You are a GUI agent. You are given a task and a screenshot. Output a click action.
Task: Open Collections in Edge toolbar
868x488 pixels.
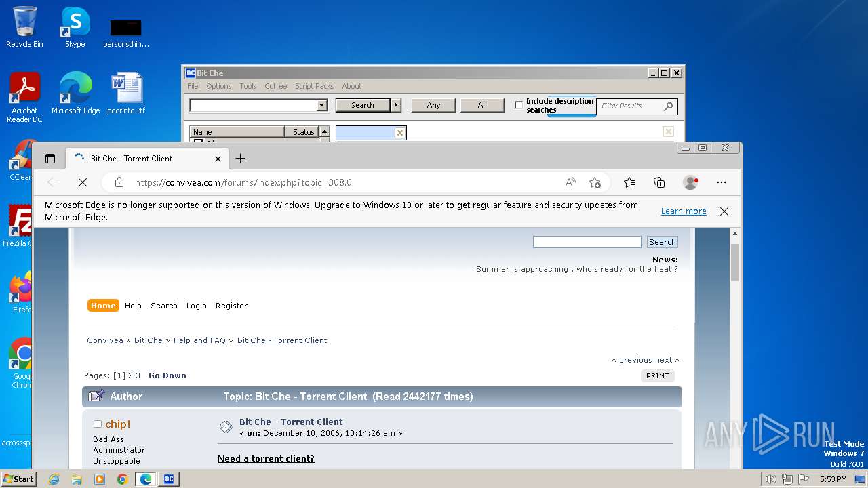click(x=659, y=182)
